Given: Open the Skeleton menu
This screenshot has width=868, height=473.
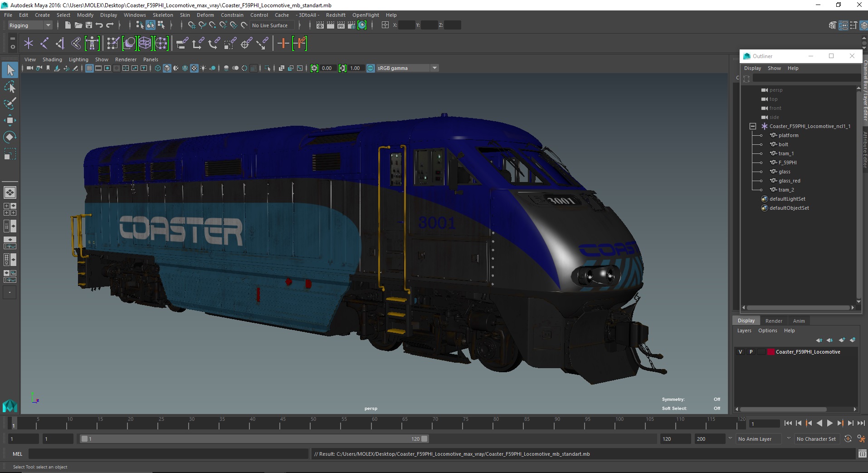Looking at the screenshot, I should click(x=163, y=15).
